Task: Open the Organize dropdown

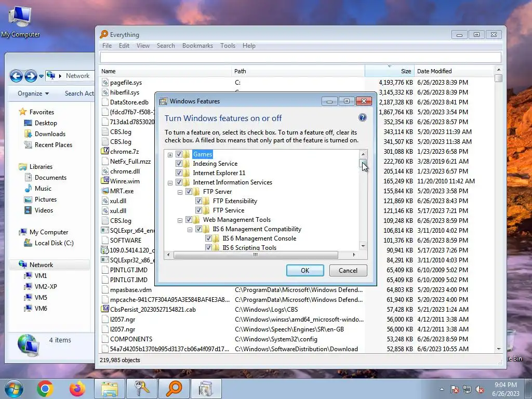Action: (x=33, y=94)
